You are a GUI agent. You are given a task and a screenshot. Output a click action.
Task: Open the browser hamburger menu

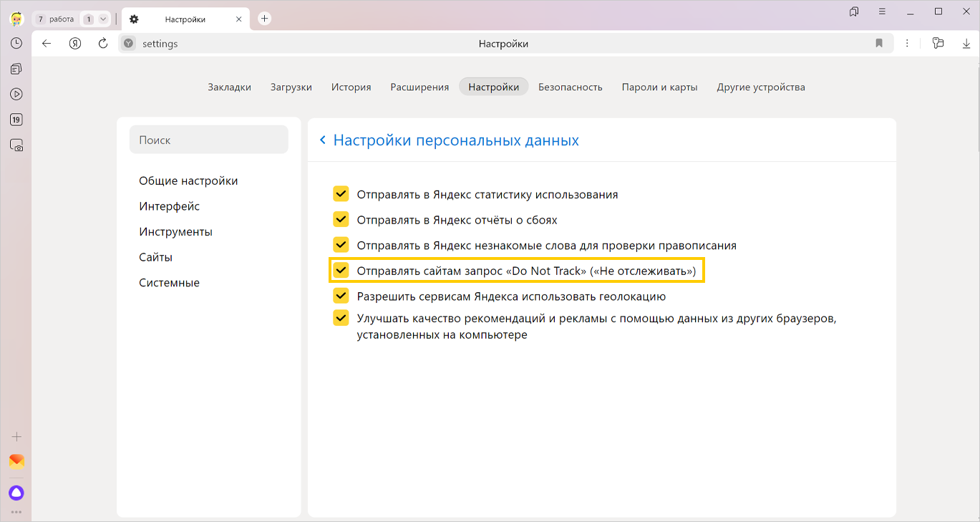882,11
